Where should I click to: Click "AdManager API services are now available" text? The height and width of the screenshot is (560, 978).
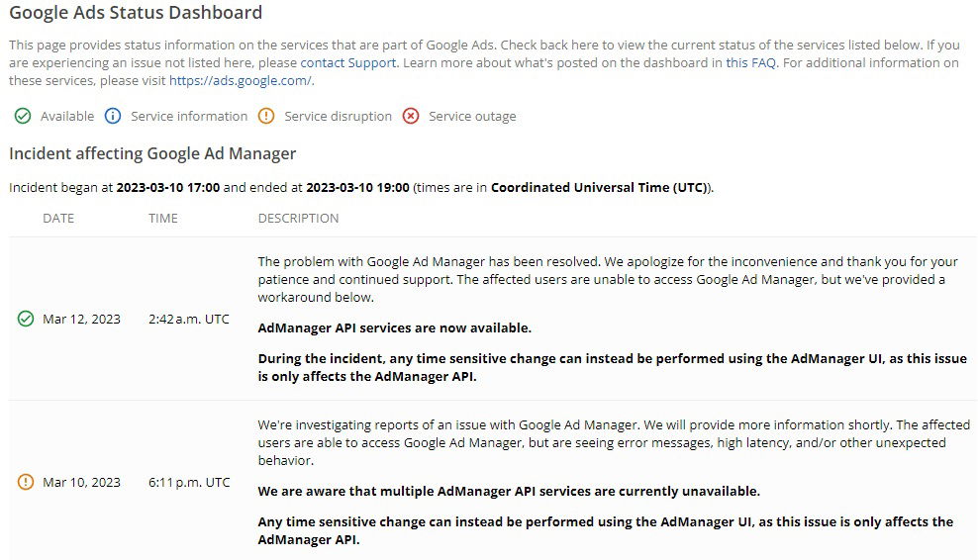pyautogui.click(x=394, y=327)
